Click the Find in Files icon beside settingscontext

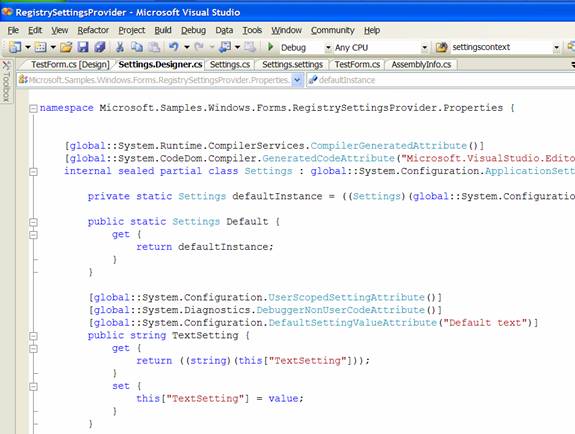coord(442,47)
